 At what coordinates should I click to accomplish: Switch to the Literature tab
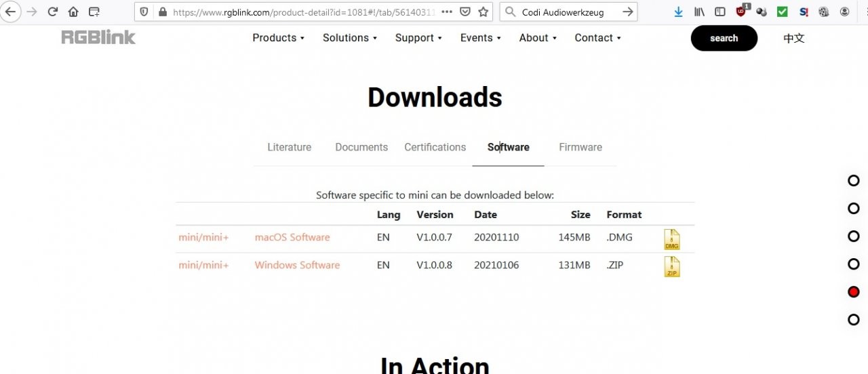click(290, 147)
